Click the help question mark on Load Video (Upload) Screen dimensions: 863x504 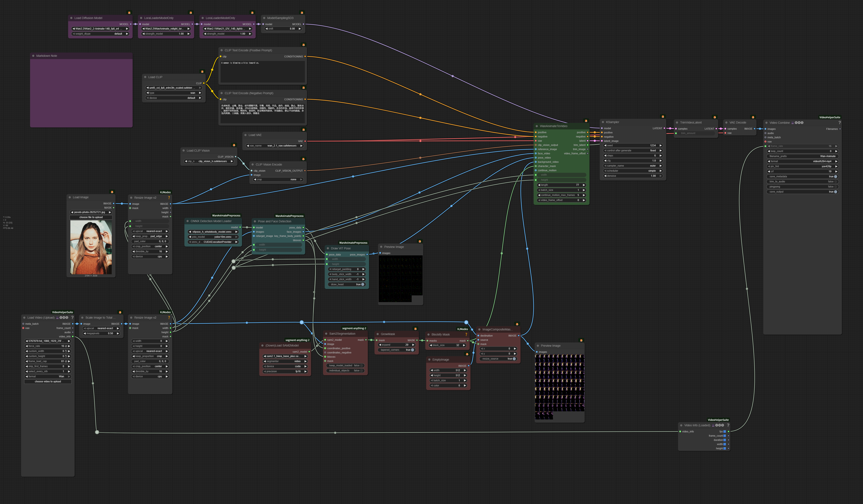[x=72, y=318]
